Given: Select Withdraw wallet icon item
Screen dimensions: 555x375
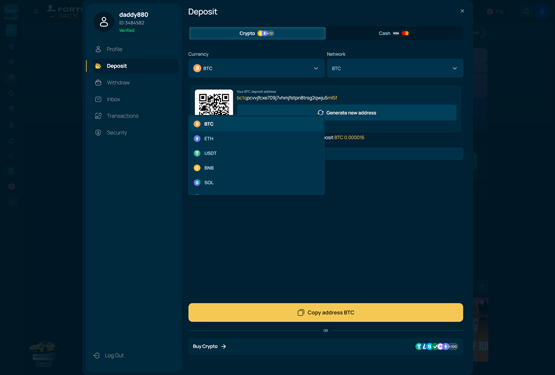Looking at the screenshot, I should click(98, 83).
